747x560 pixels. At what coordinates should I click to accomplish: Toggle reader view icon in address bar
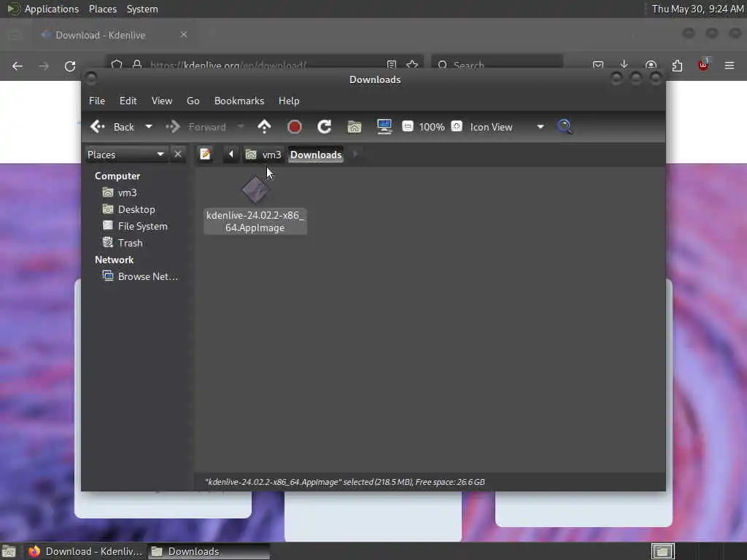(x=392, y=65)
